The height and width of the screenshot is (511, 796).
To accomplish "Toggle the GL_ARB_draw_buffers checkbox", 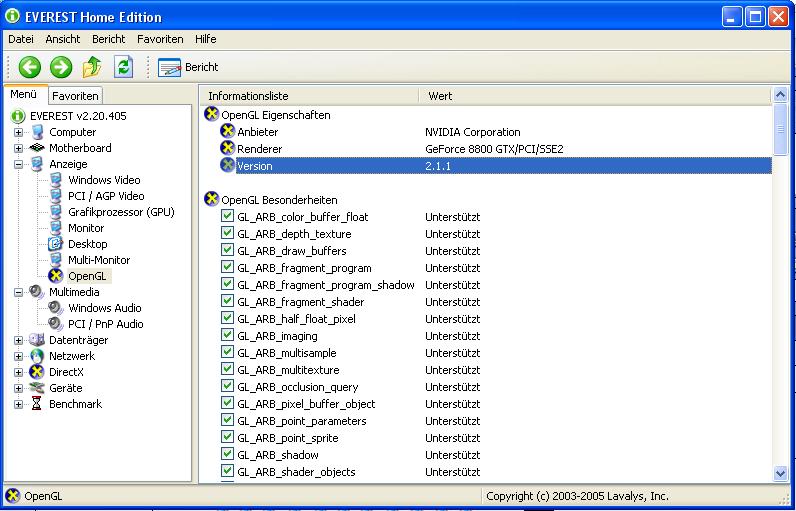I will click(x=227, y=250).
